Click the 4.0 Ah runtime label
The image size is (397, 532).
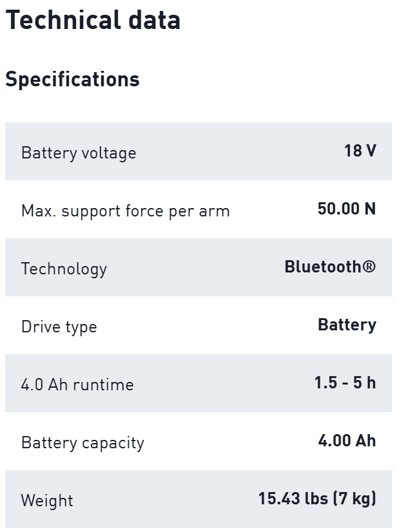click(77, 385)
